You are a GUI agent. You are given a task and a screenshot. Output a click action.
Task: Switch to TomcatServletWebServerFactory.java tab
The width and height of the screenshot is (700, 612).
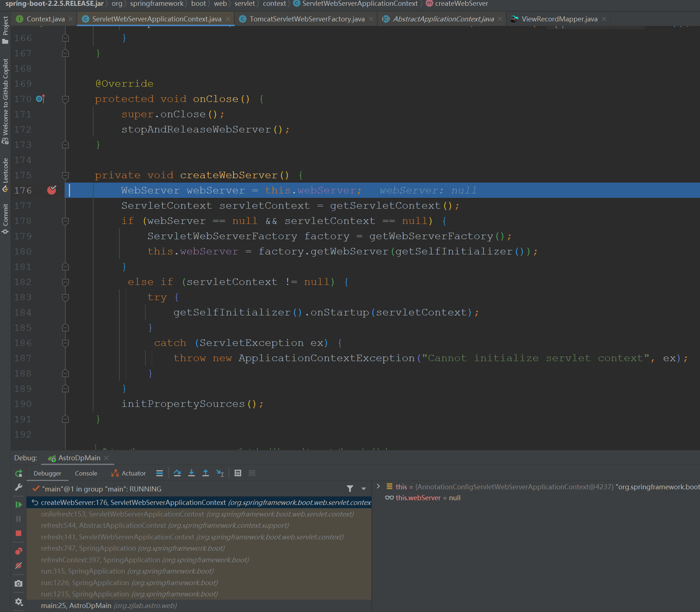306,19
